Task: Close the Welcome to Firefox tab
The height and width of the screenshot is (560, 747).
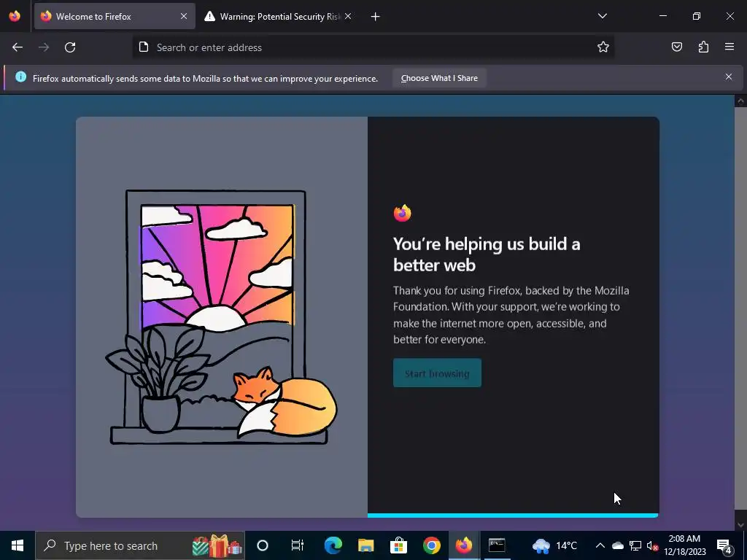Action: pos(184,16)
